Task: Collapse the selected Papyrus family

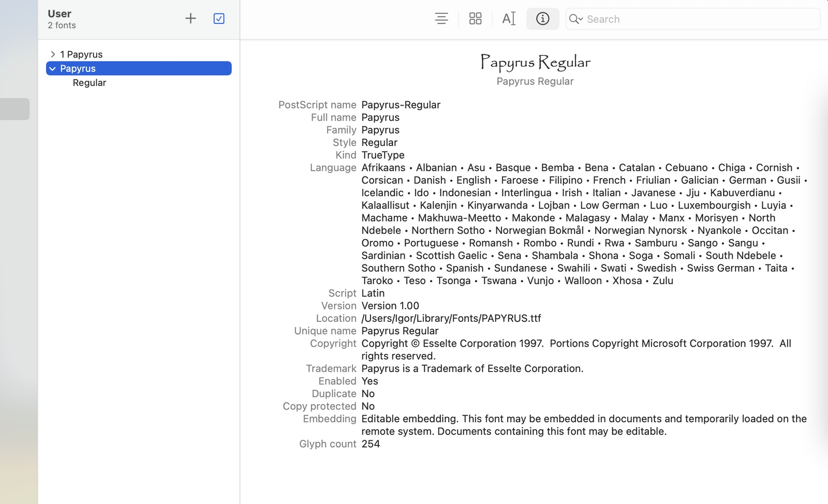Action: [x=53, y=68]
